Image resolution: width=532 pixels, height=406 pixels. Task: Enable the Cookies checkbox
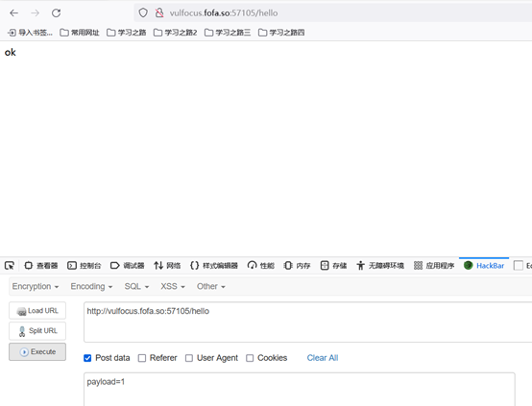tap(250, 358)
